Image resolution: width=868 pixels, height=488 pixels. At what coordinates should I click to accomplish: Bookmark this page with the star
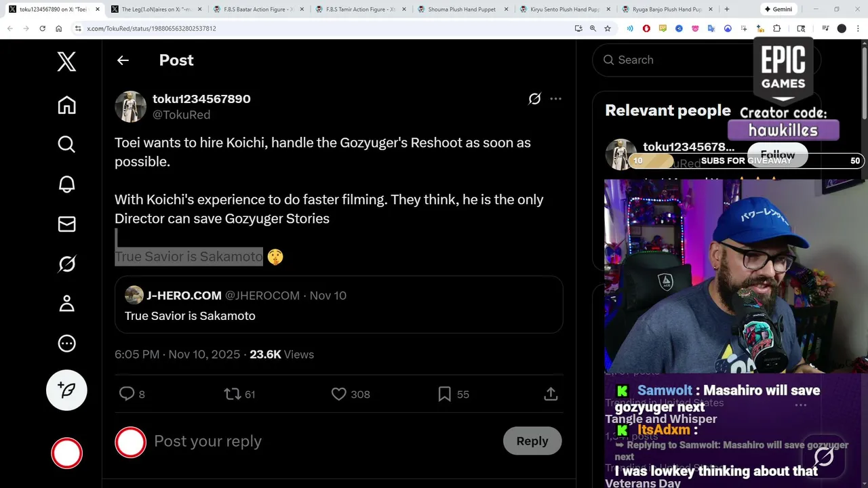pos(608,28)
